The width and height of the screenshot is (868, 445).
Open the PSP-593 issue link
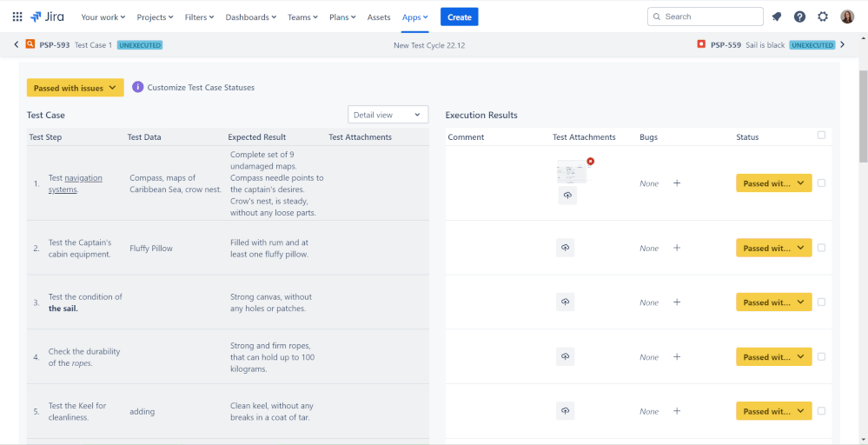point(54,45)
